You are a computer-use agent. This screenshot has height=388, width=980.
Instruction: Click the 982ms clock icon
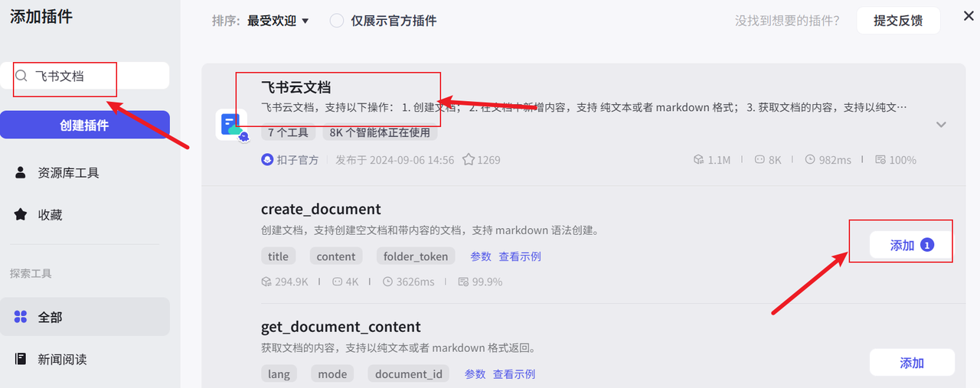point(810,160)
